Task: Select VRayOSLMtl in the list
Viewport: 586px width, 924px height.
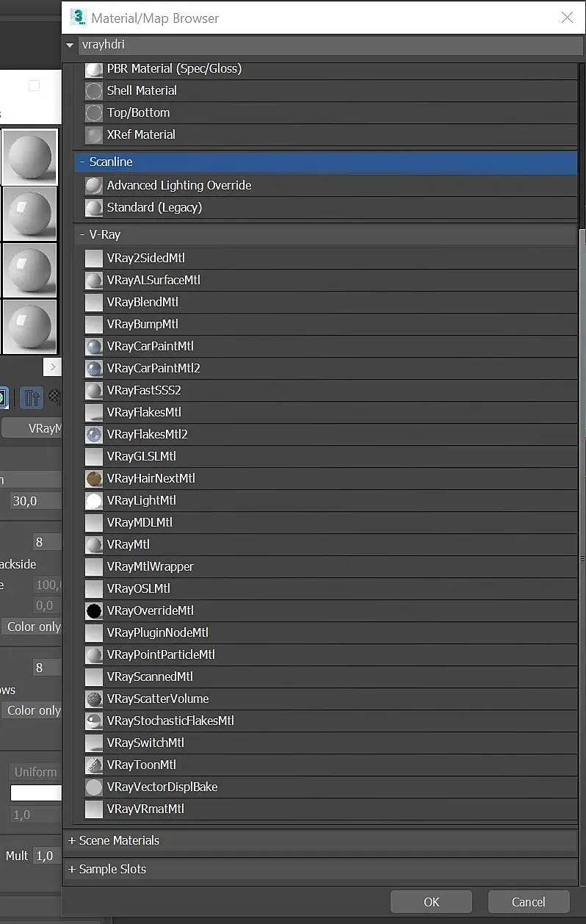Action: (x=329, y=588)
